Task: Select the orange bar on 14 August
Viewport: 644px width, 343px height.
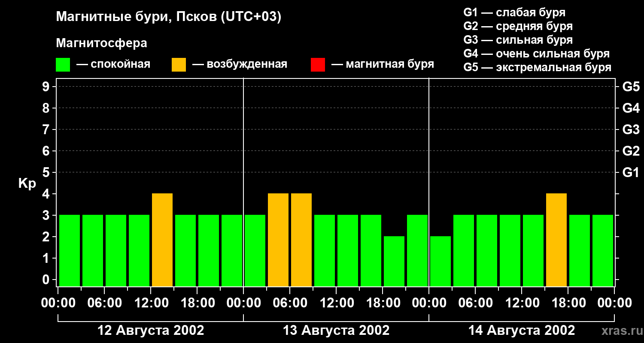Action: [556, 240]
